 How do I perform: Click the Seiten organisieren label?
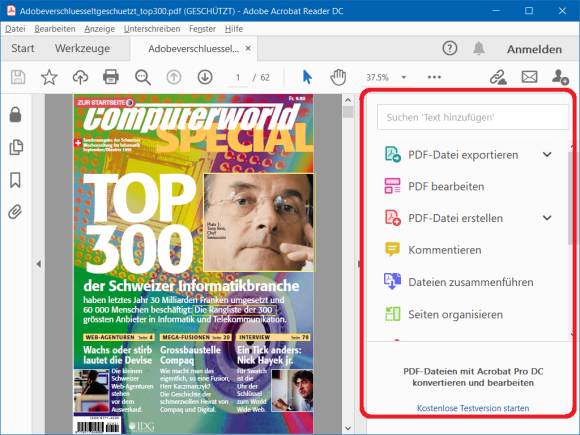click(x=455, y=315)
